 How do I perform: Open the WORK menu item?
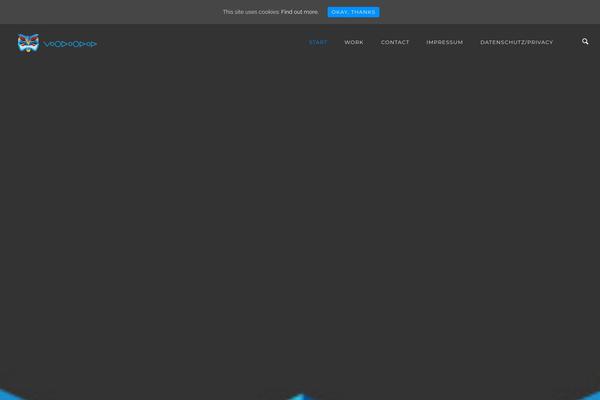[x=354, y=42]
